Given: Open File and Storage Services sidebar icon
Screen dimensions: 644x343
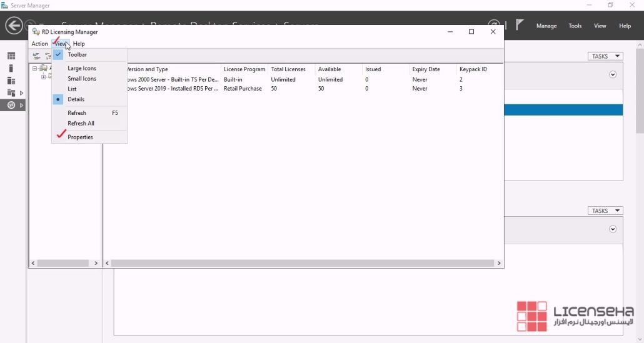Looking at the screenshot, I should tap(11, 93).
